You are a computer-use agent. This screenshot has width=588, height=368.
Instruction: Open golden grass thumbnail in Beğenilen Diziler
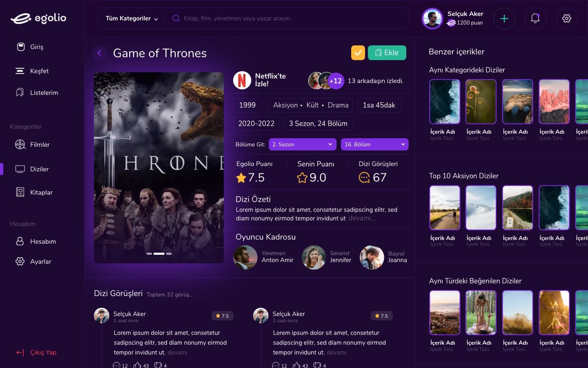coord(518,313)
